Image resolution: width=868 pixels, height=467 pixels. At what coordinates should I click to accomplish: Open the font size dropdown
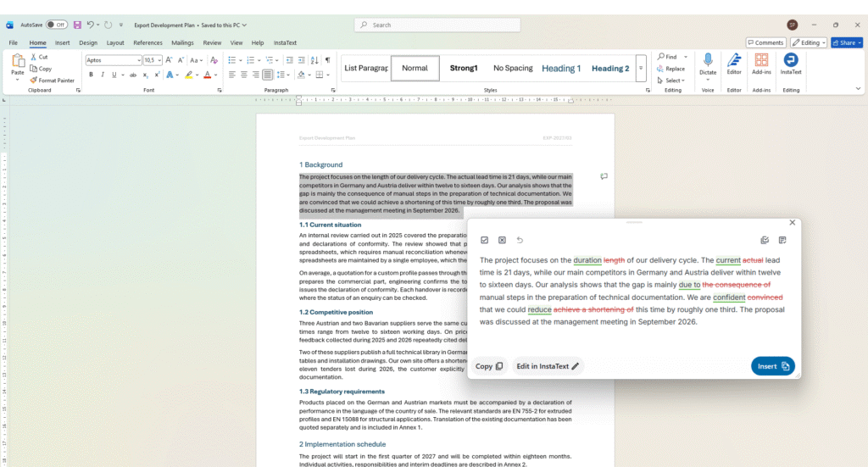pyautogui.click(x=159, y=60)
